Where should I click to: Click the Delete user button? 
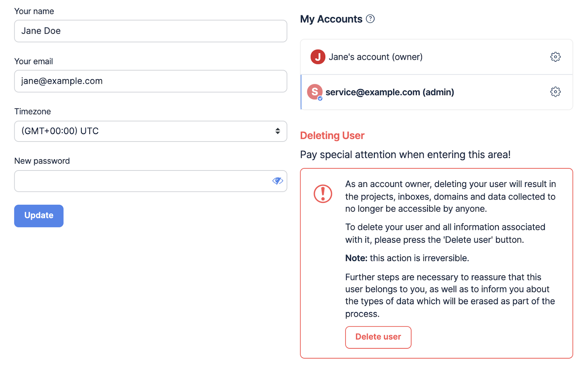click(378, 337)
